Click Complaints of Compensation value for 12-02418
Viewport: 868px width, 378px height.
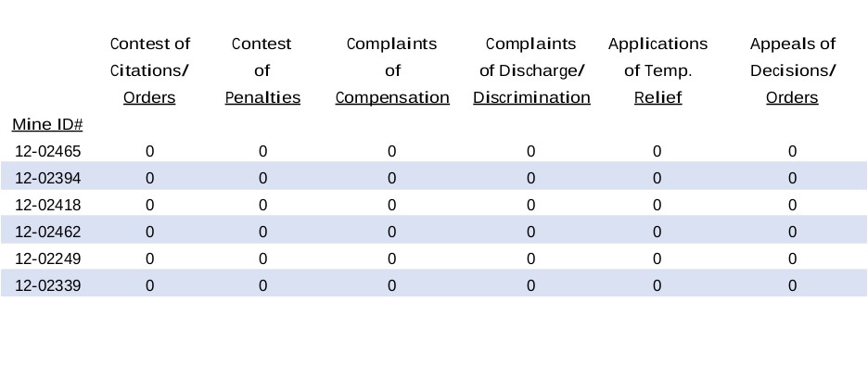(391, 205)
